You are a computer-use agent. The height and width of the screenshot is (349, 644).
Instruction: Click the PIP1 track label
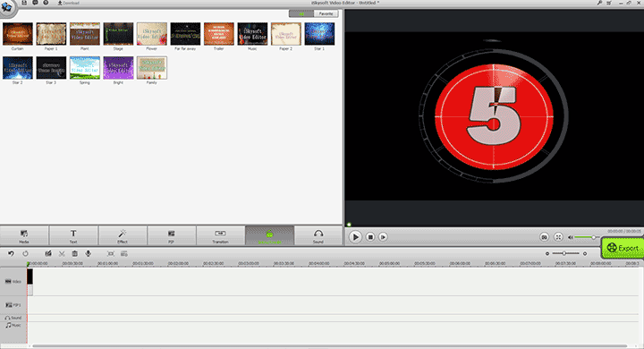point(13,305)
